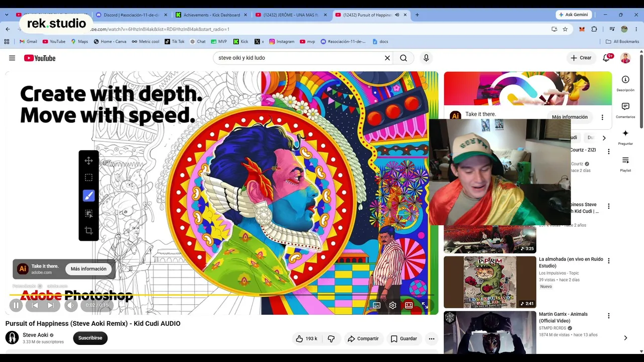Open the Tik Tok bookmark
Viewport: 644px width, 362px height.
(x=175, y=42)
